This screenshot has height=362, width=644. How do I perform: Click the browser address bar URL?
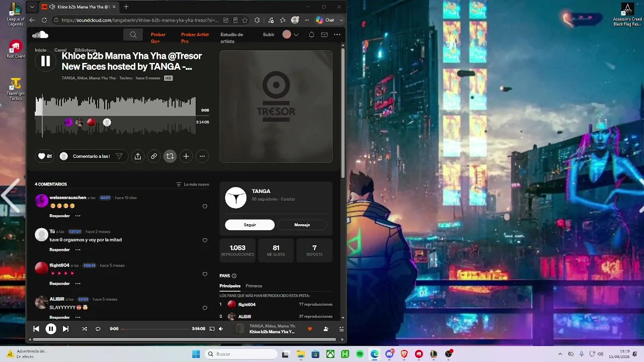(140, 20)
